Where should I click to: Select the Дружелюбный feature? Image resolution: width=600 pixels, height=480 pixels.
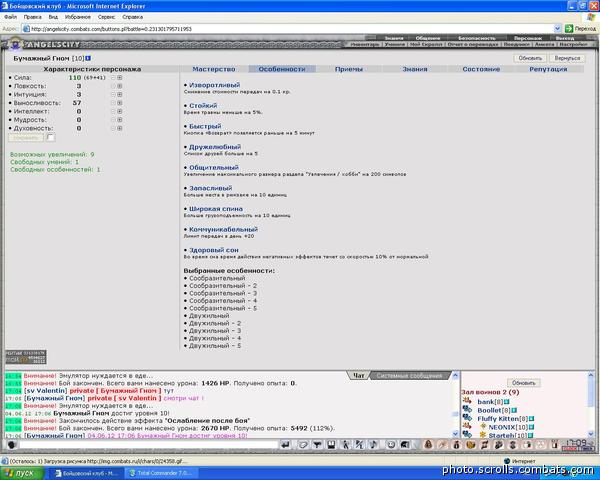click(215, 147)
